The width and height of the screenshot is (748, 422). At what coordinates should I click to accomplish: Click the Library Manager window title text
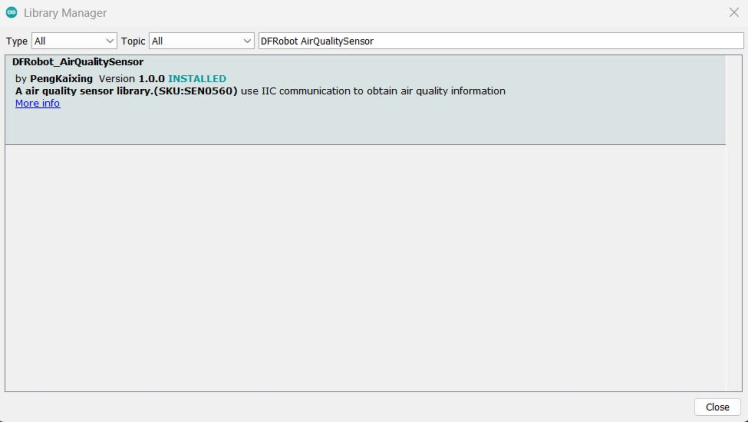(65, 13)
